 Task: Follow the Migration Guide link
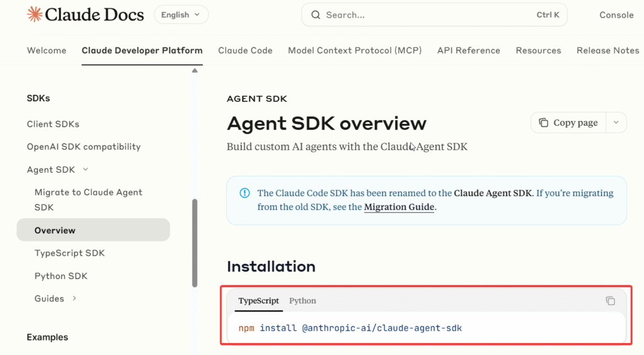pyautogui.click(x=399, y=207)
